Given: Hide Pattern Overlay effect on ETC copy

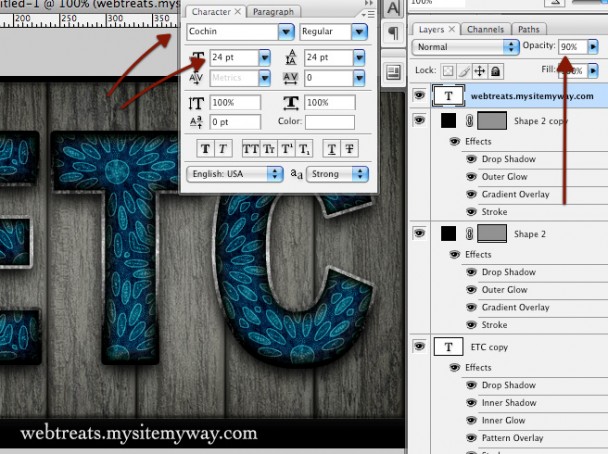Looking at the screenshot, I should pos(471,438).
